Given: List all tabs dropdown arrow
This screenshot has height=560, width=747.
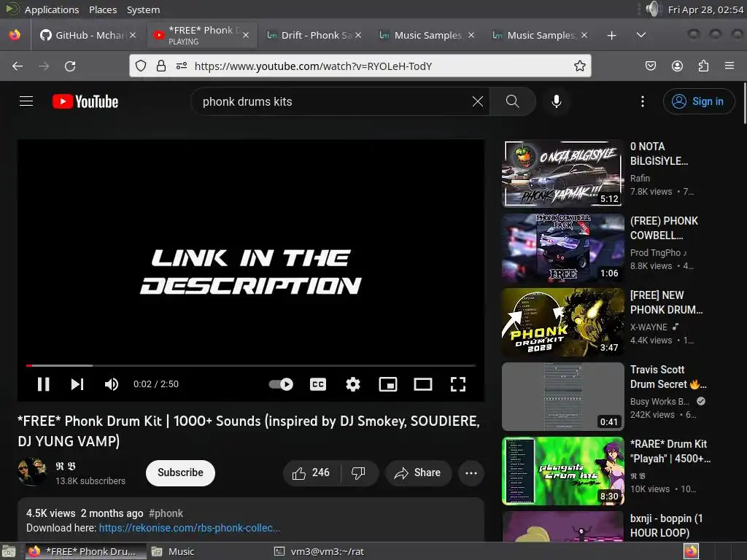Looking at the screenshot, I should click(x=641, y=35).
